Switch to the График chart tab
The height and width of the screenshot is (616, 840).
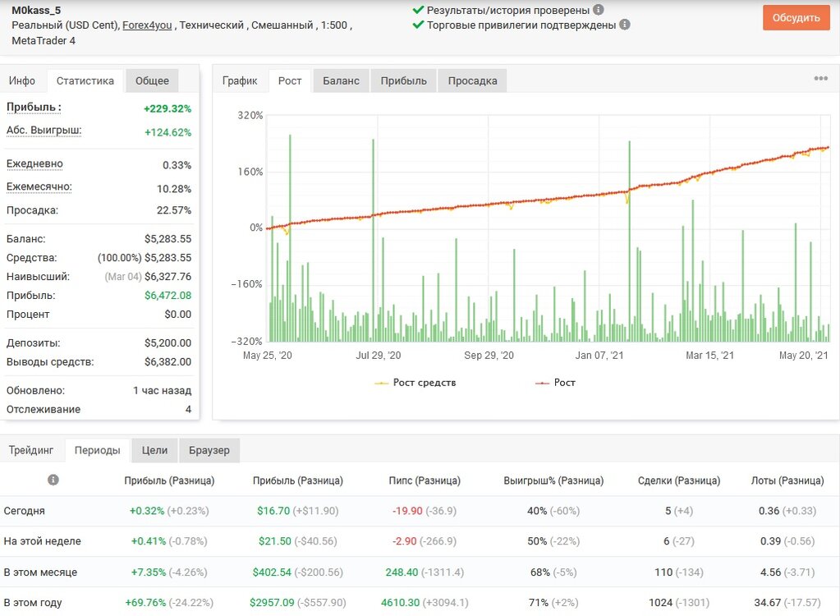[x=240, y=80]
